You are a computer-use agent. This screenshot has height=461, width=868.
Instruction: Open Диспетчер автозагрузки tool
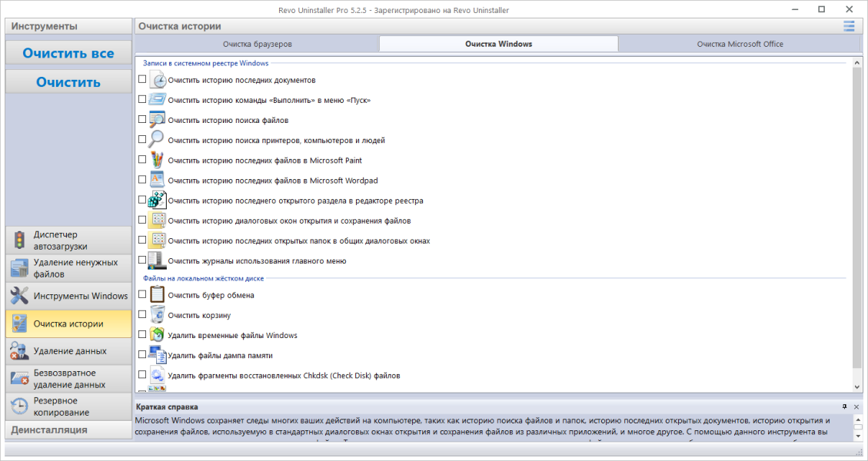tap(68, 240)
